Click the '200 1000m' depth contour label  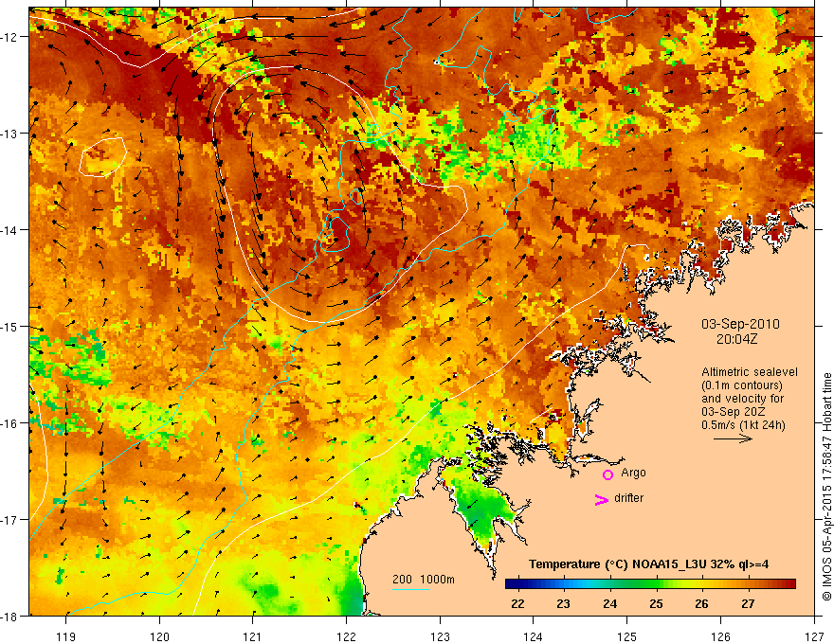point(424,580)
